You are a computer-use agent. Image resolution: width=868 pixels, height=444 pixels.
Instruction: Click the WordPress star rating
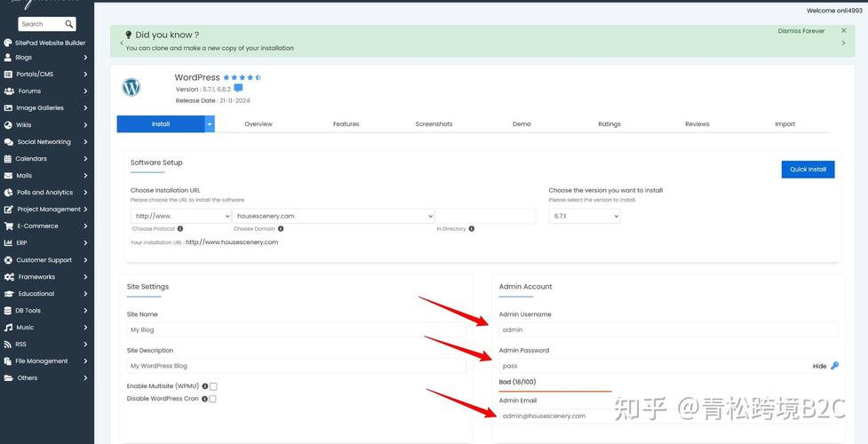coord(242,77)
